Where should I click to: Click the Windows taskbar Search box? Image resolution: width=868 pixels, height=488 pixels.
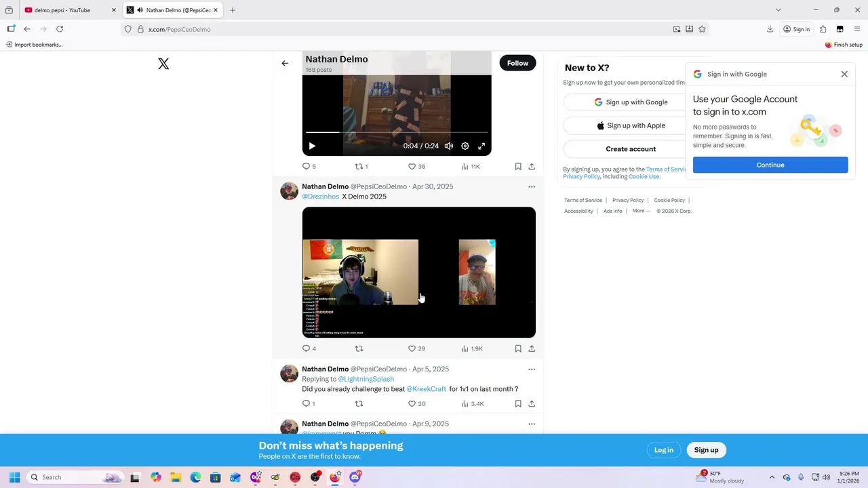[x=76, y=477]
